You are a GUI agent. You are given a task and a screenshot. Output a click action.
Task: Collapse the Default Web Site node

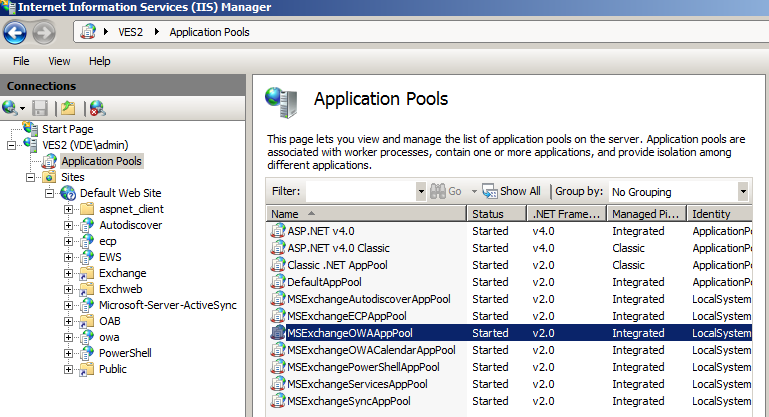click(50, 193)
